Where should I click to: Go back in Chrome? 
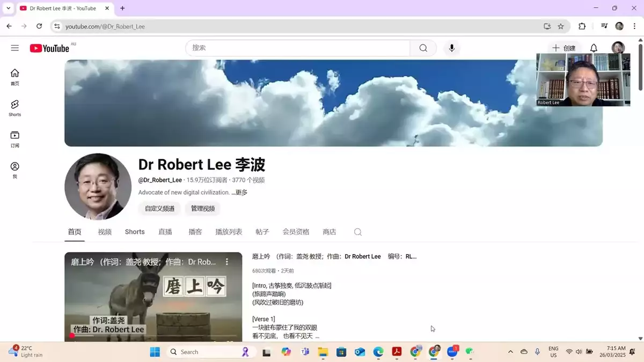9,26
